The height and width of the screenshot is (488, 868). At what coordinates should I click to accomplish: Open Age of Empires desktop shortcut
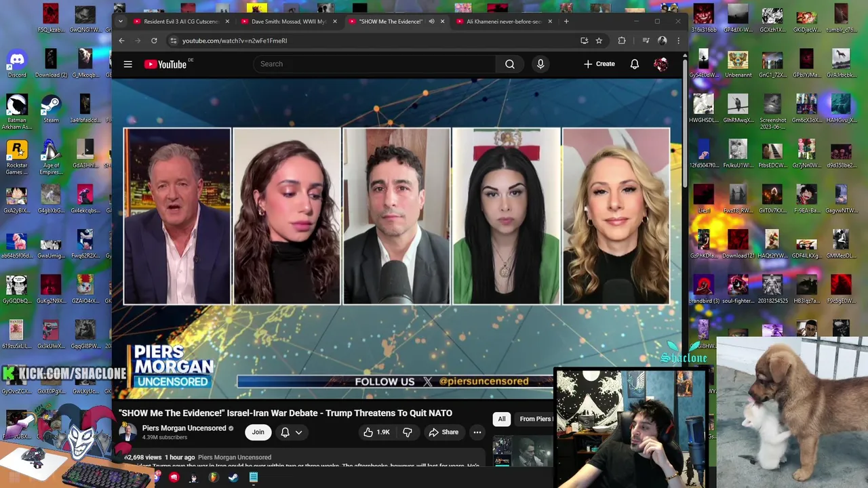[51, 157]
